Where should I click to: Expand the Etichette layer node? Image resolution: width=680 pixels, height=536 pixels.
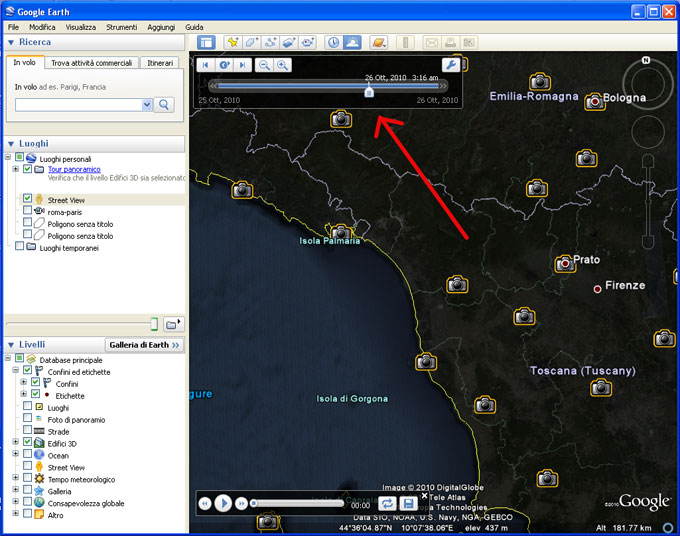23,394
